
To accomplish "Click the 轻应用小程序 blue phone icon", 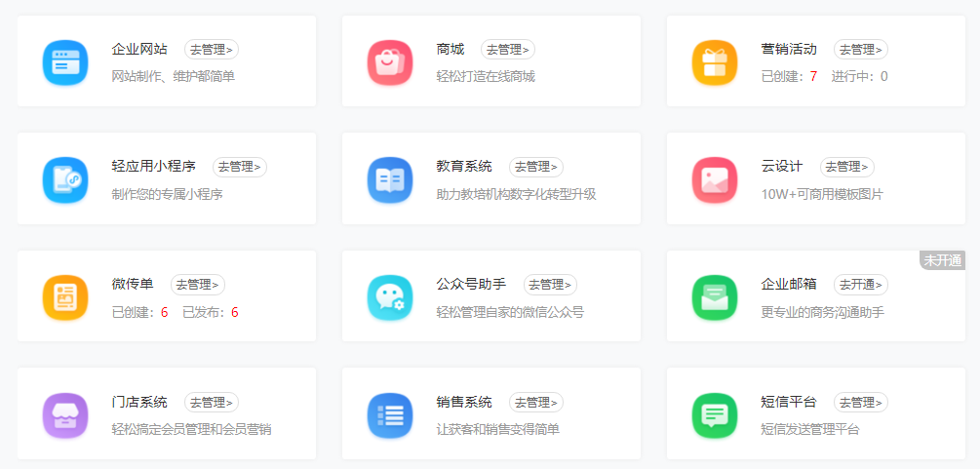I will point(65,179).
